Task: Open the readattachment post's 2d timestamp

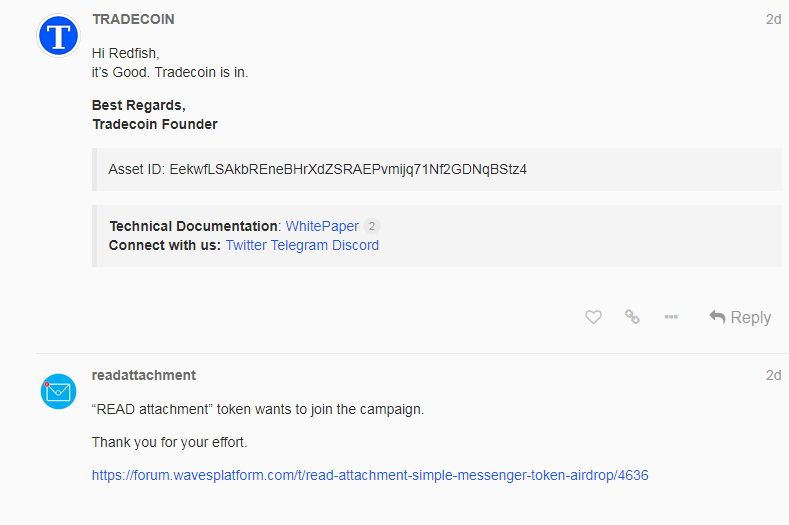Action: tap(773, 375)
